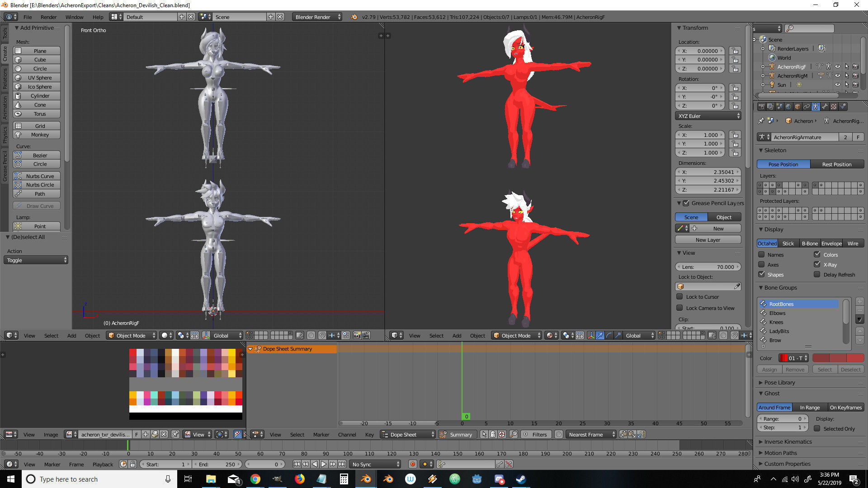Add the UV Sphere mesh primitive
Screen dimensions: 868x488
coord(39,78)
